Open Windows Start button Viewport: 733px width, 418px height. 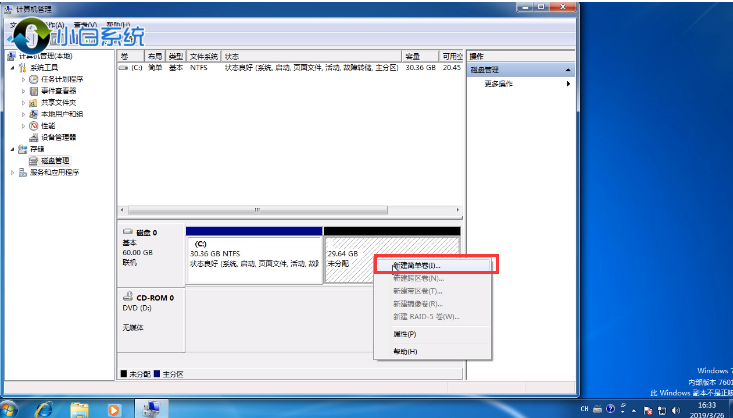[x=9, y=408]
